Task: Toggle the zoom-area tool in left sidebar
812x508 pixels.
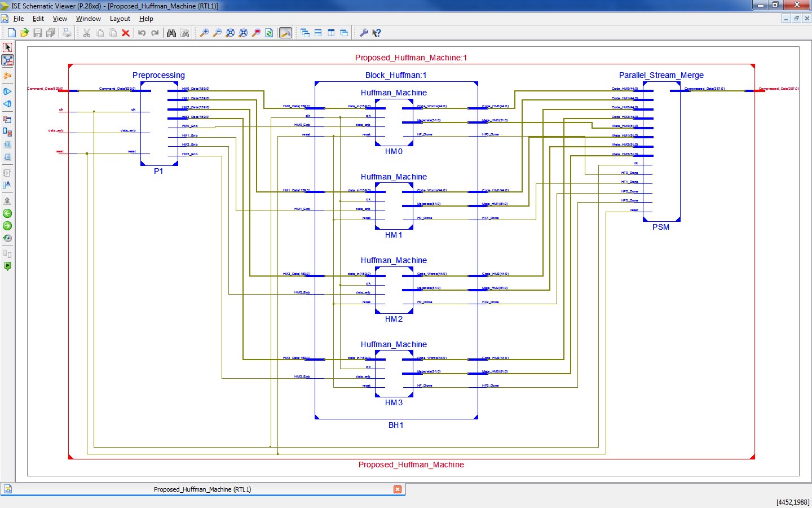Action: [x=7, y=60]
